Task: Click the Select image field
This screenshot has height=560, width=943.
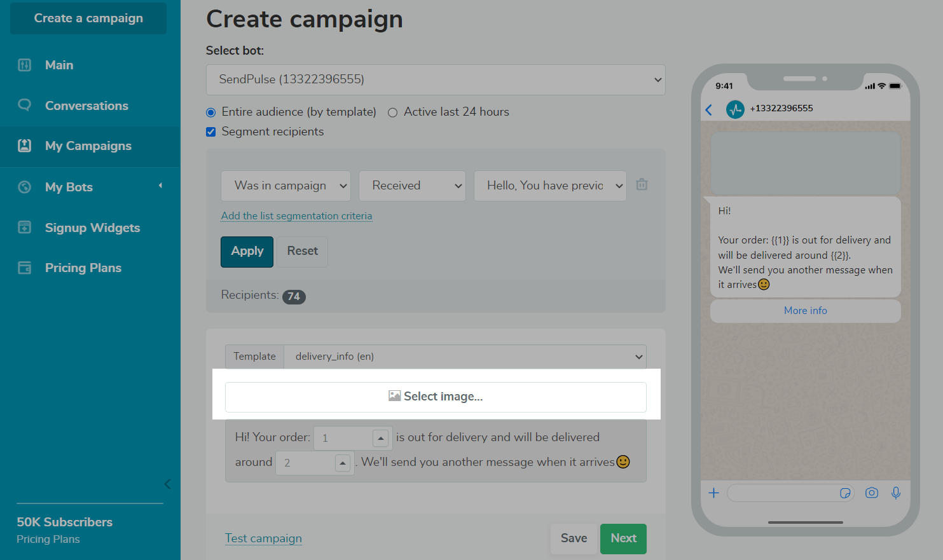Action: click(x=436, y=397)
